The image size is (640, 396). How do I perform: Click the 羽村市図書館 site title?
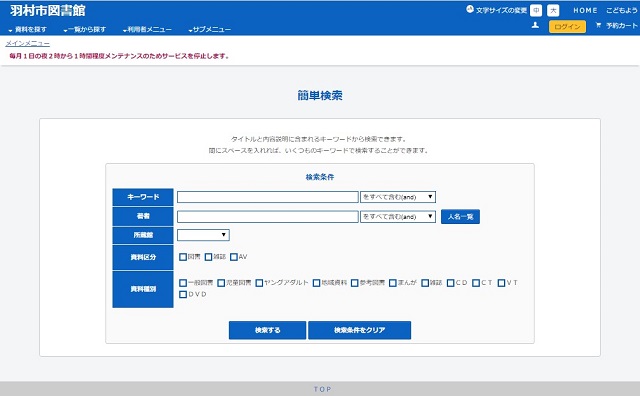coord(48,10)
